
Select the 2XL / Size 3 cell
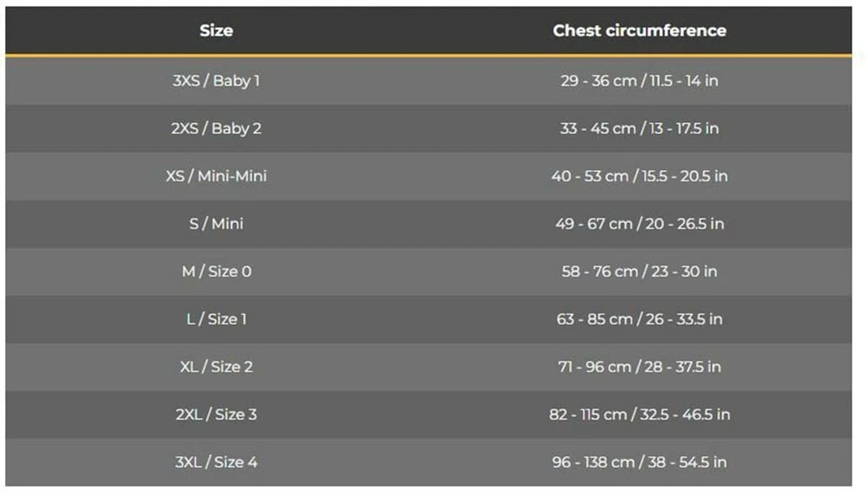[x=216, y=415]
